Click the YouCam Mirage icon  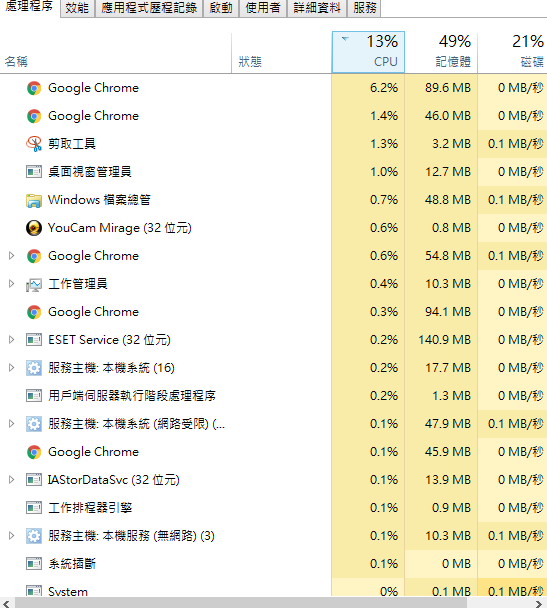[x=34, y=228]
